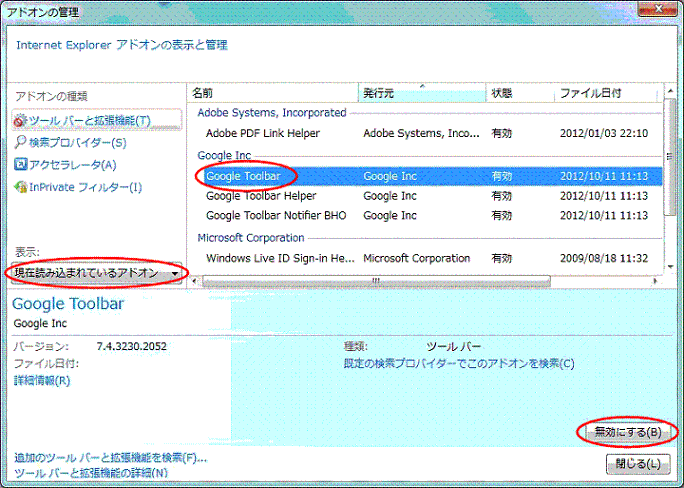Close the アドオンの管理 window
The image size is (684, 488).
coord(659,8)
